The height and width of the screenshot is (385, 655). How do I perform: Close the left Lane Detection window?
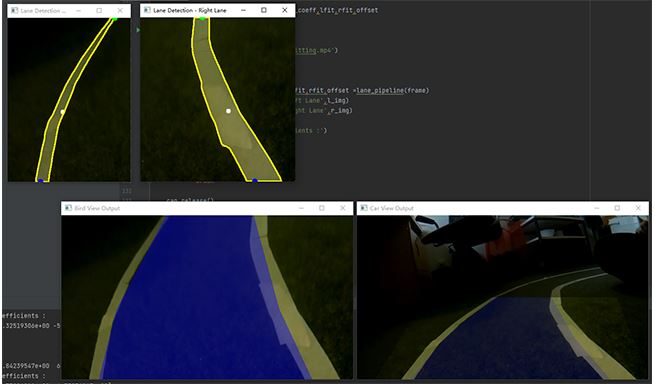tap(120, 10)
